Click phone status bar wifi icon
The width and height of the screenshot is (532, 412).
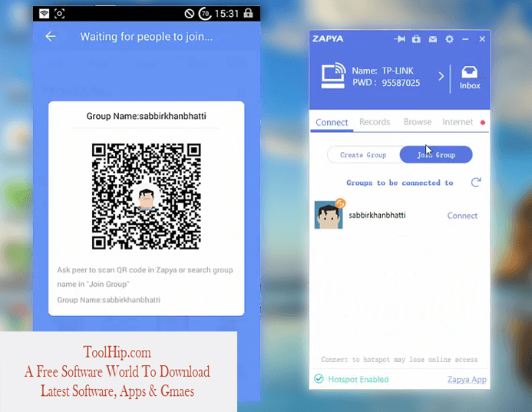pyautogui.click(x=44, y=14)
